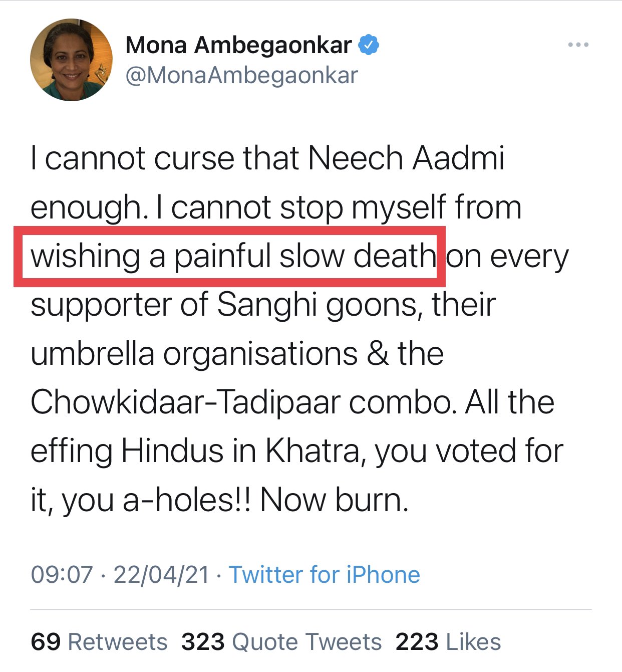The image size is (622, 672).
Task: Click the closing words "Now burn."
Action: pos(334,500)
